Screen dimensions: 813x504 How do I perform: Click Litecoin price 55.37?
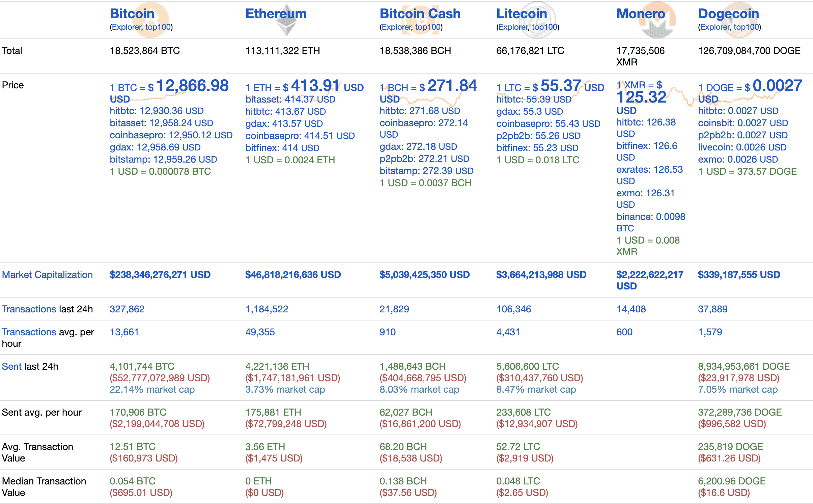561,85
